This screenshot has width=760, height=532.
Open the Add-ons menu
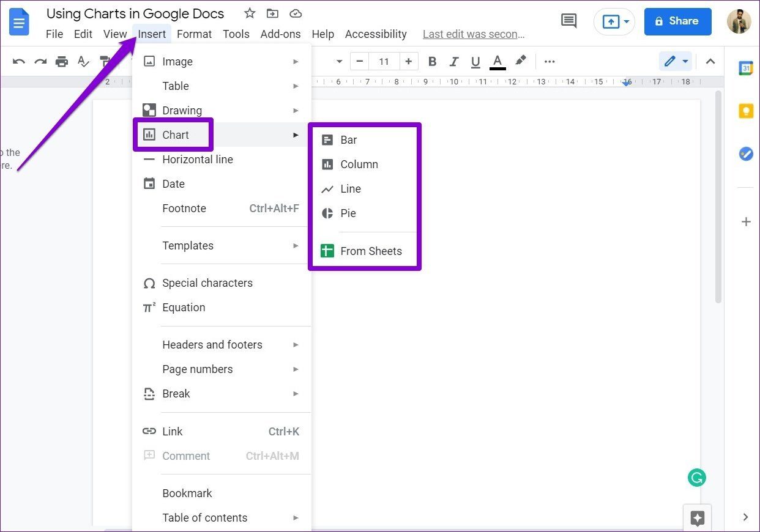pyautogui.click(x=281, y=34)
